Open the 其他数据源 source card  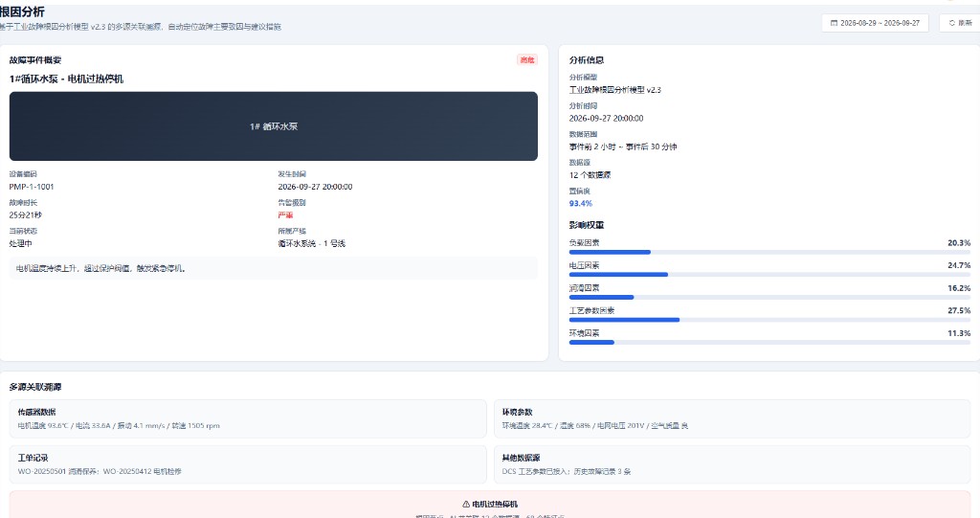[732, 464]
